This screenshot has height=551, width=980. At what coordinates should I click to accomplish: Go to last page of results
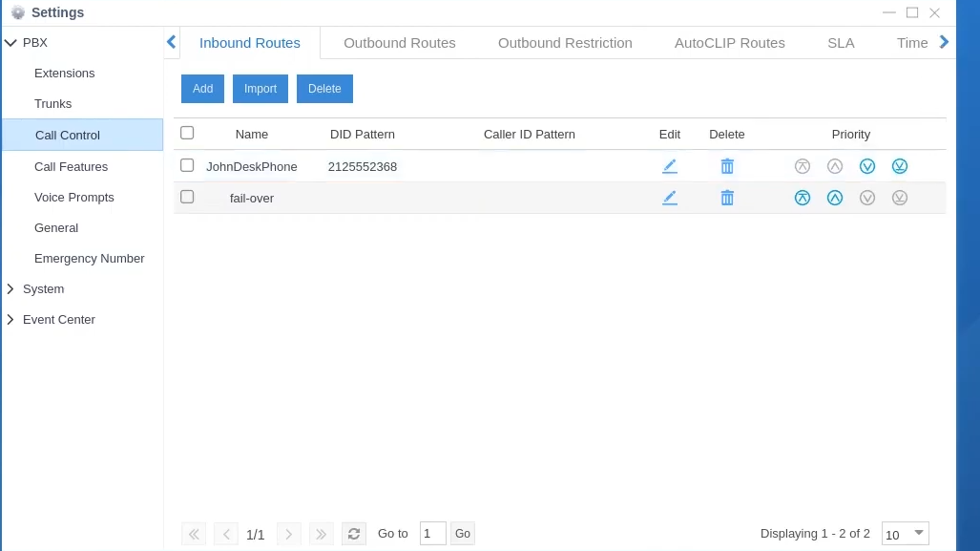(x=322, y=534)
